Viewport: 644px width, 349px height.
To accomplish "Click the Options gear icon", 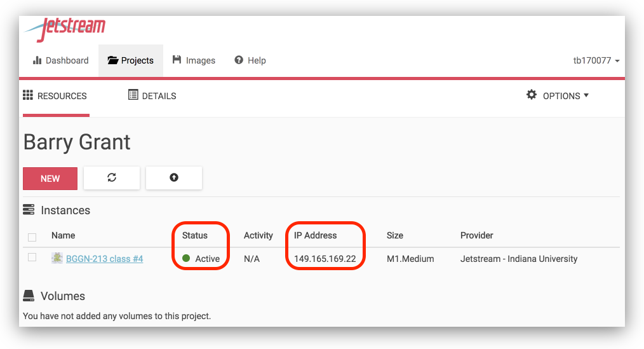I will 532,95.
